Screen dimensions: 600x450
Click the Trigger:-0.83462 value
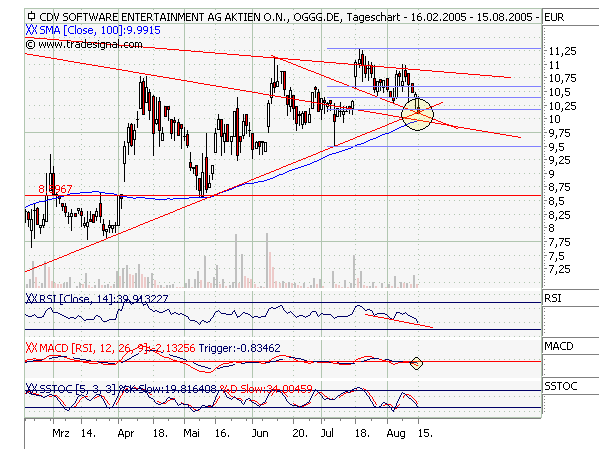(240, 348)
